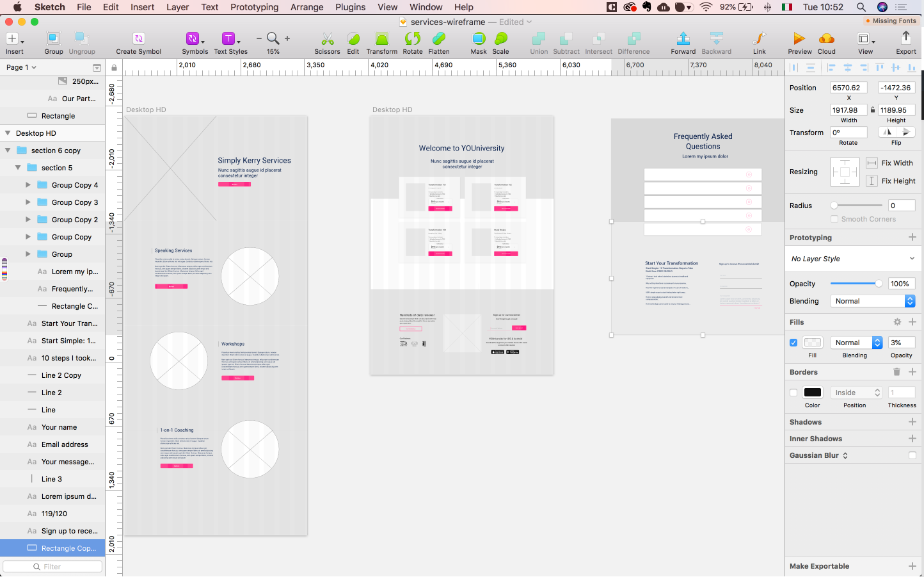Toggle the Smooth Corners checkbox
The image size is (924, 577).
(834, 219)
